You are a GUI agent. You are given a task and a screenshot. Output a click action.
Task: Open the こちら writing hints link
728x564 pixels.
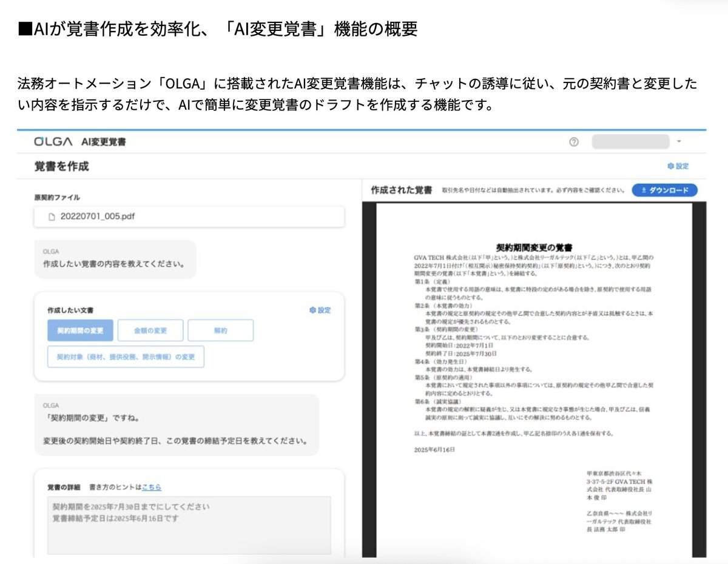tap(152, 487)
